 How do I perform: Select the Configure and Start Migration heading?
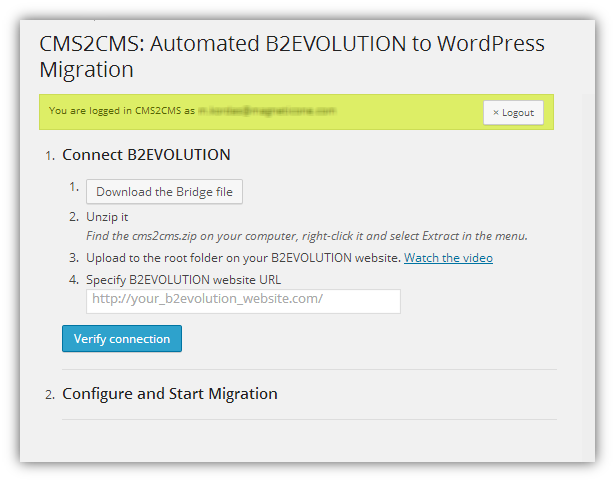(x=169, y=393)
